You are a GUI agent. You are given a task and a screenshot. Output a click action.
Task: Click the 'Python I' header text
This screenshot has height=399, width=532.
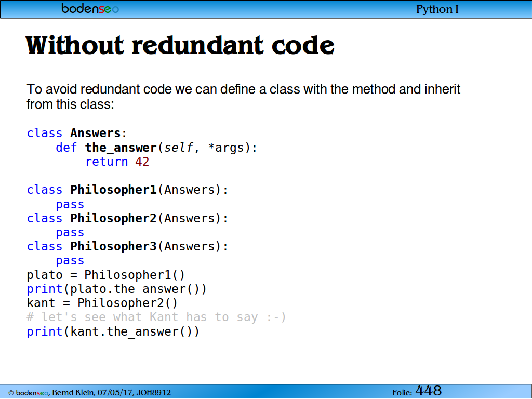(437, 9)
